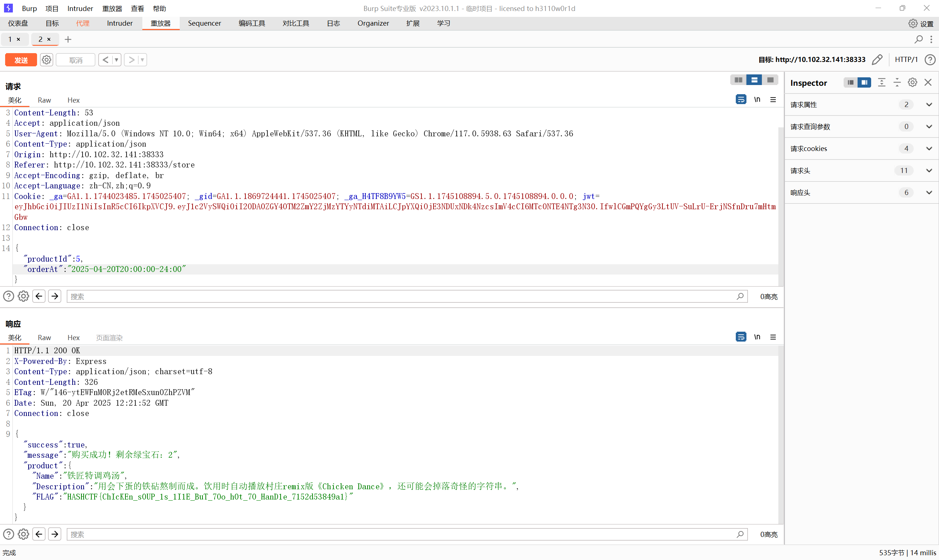Expand the 请求cookies section
Screen dimensions: 939x560
(x=929, y=148)
